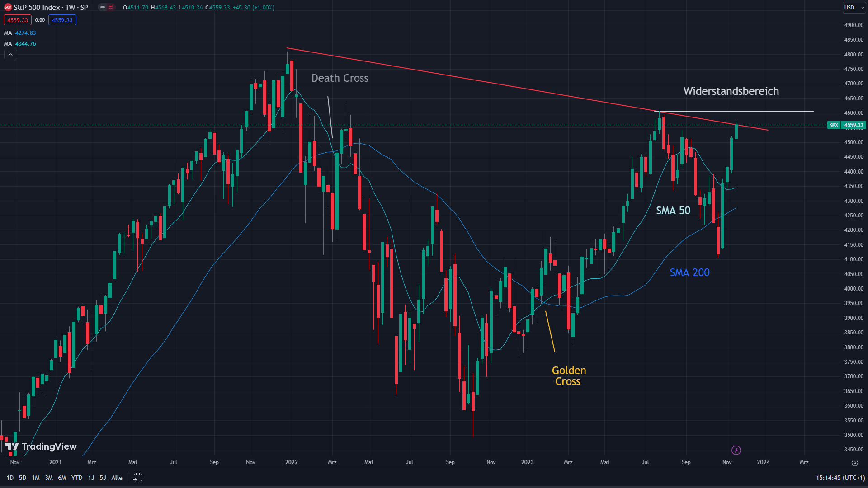Viewport: 868px width, 488px height.
Task: Click the purple lightning events icon
Action: click(x=736, y=450)
